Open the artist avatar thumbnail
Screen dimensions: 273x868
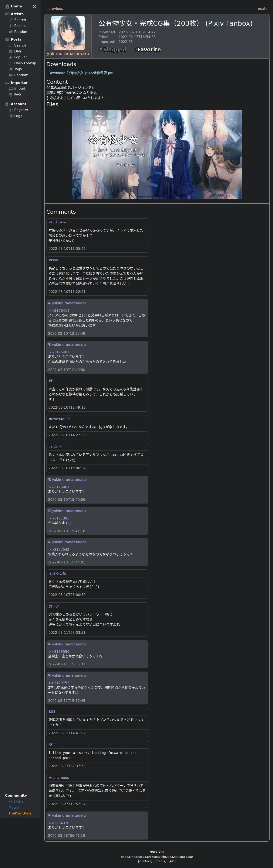(x=68, y=33)
